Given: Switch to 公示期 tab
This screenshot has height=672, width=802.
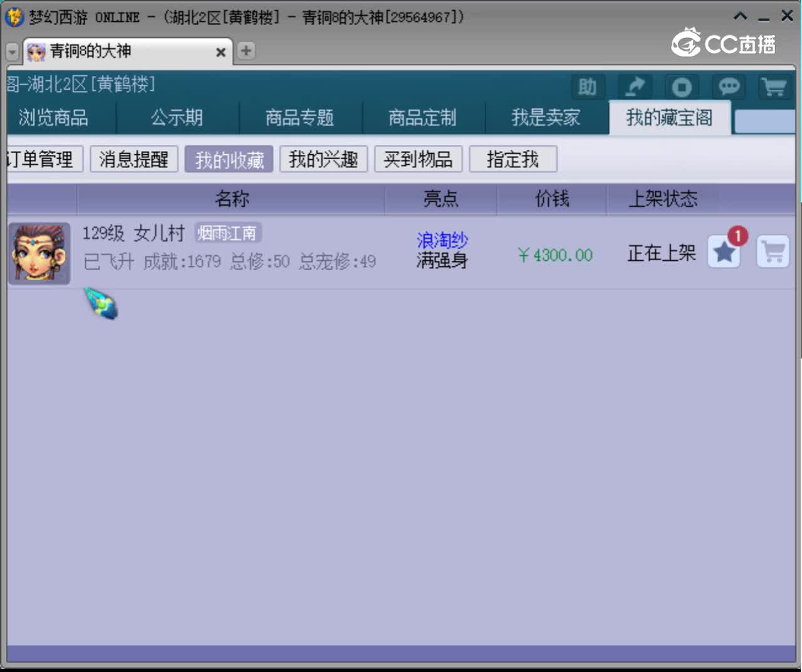Looking at the screenshot, I should 177,117.
